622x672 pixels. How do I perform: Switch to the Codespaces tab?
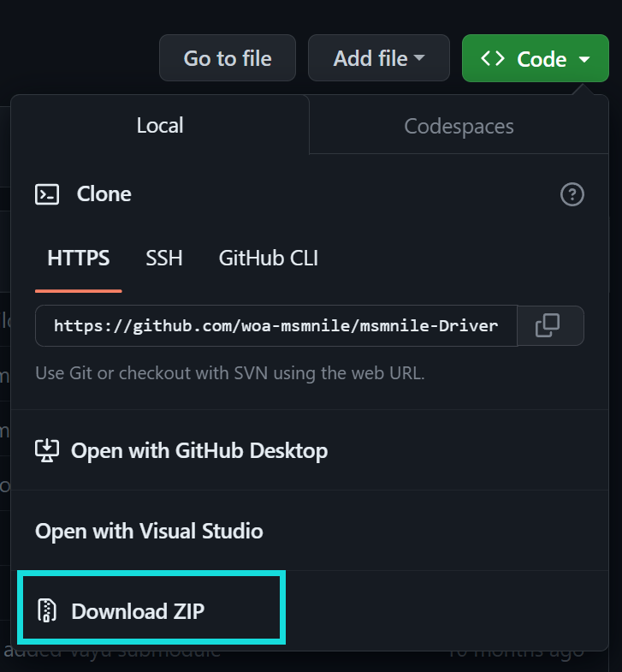(x=459, y=126)
